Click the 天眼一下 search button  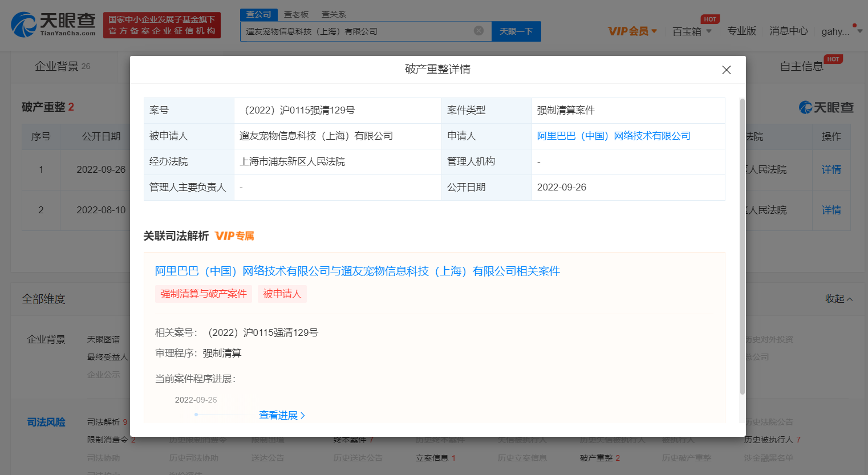pyautogui.click(x=516, y=31)
